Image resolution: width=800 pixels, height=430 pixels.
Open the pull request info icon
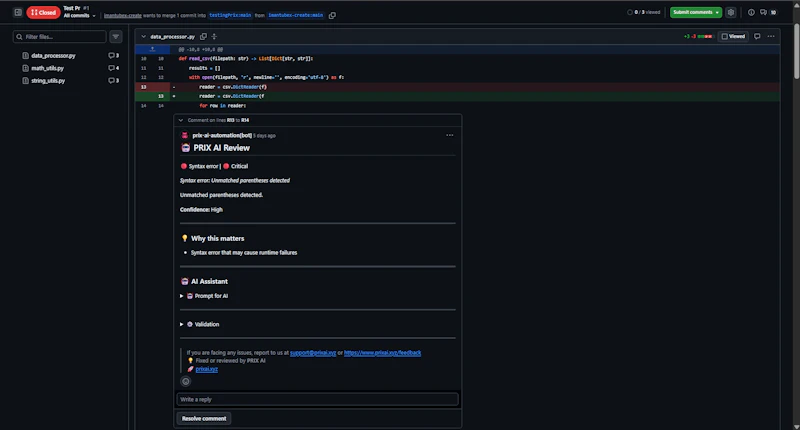(x=751, y=12)
